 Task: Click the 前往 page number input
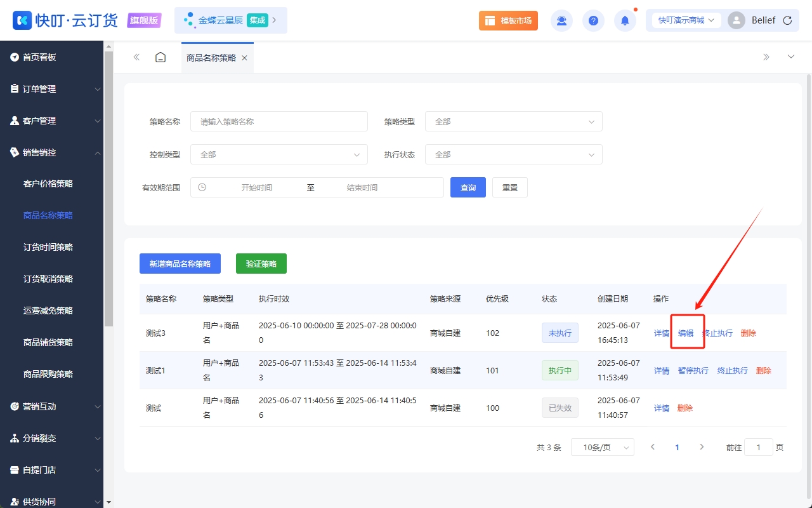[x=759, y=447]
